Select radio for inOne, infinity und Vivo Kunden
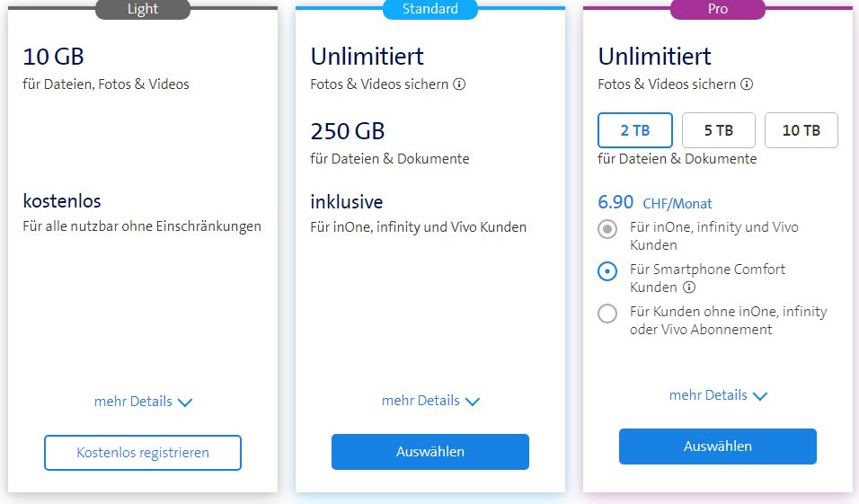 click(607, 229)
